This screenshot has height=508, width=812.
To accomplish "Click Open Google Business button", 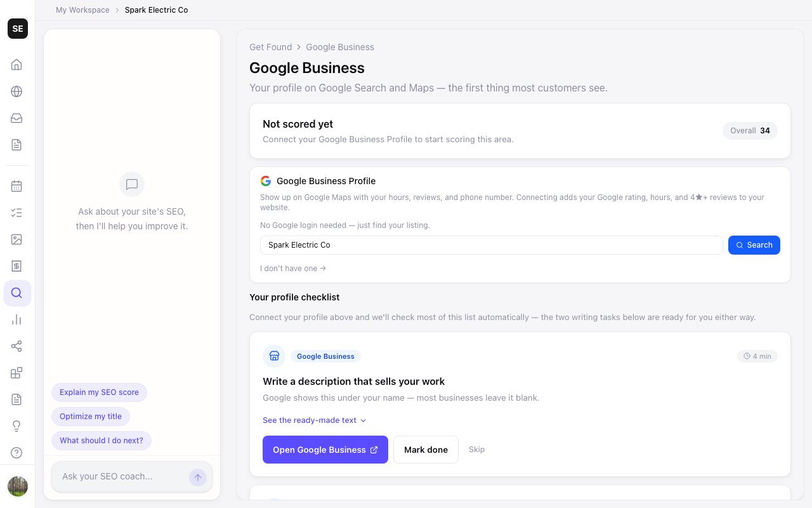I will (x=325, y=450).
